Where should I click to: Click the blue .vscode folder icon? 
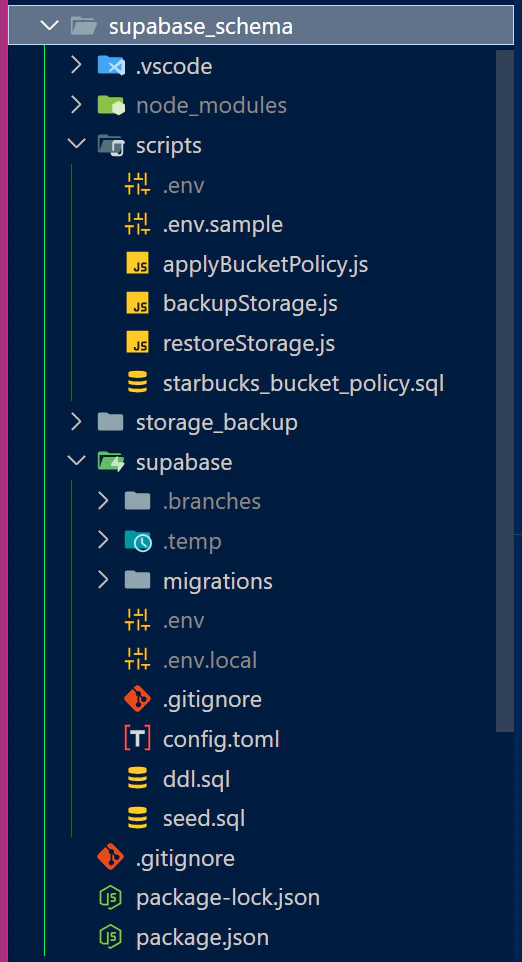pos(111,66)
